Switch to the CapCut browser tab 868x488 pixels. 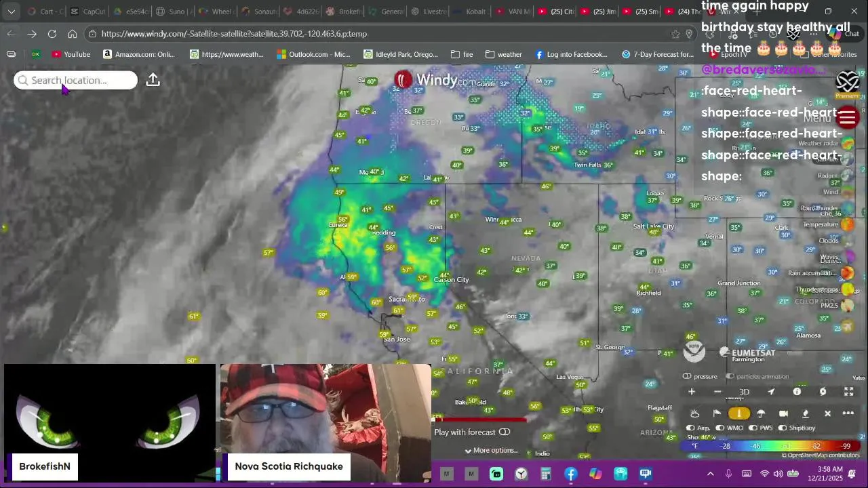tap(88, 12)
